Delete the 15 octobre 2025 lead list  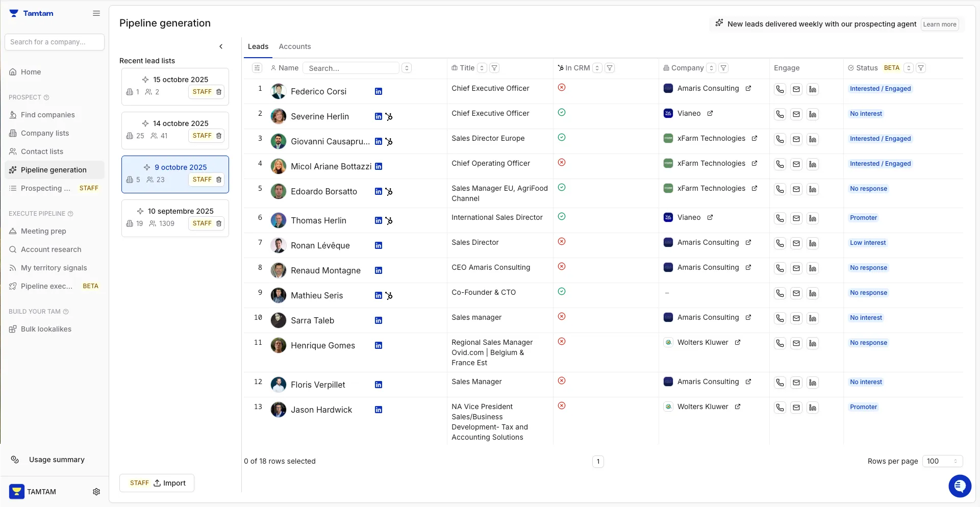(x=219, y=92)
